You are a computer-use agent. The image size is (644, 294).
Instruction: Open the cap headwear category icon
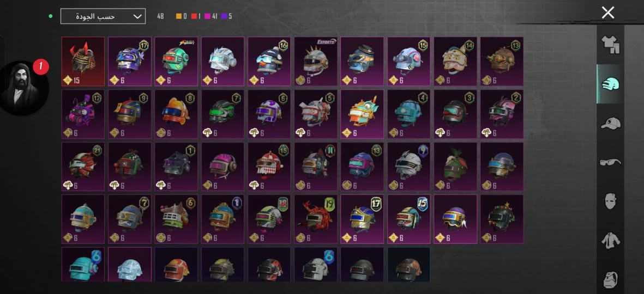click(x=610, y=123)
